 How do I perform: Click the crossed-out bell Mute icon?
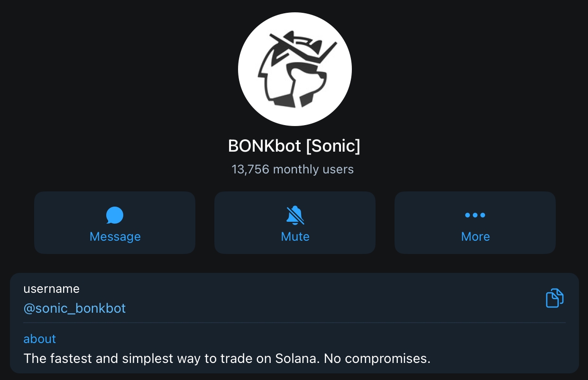coord(295,215)
